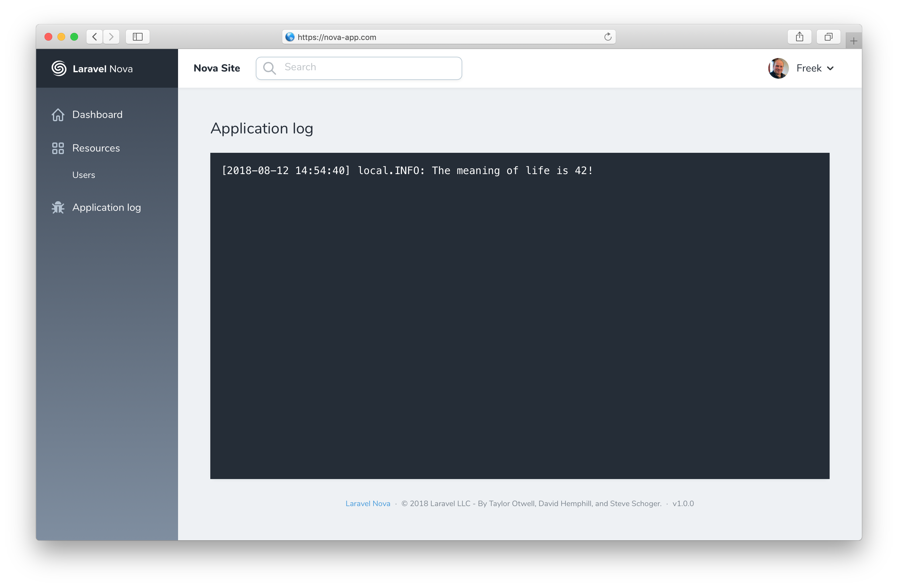Click the 2018 Laravel LLC copyright text
The image size is (898, 588).
(x=531, y=504)
